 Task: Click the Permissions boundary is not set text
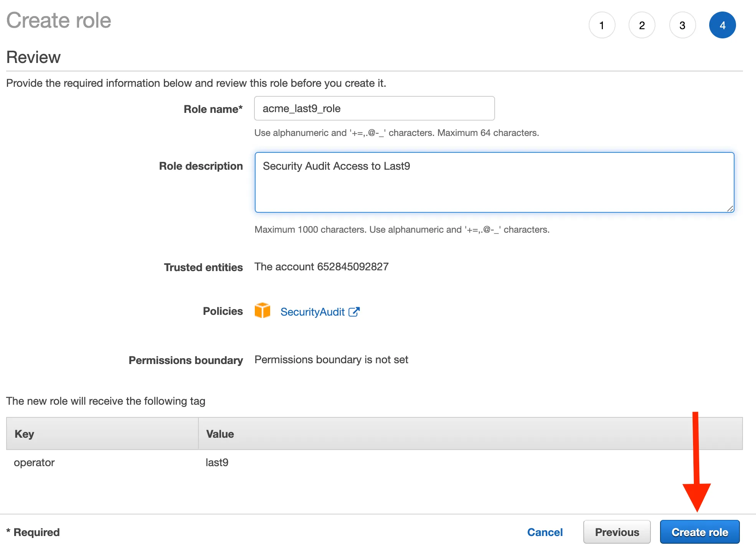pyautogui.click(x=331, y=360)
